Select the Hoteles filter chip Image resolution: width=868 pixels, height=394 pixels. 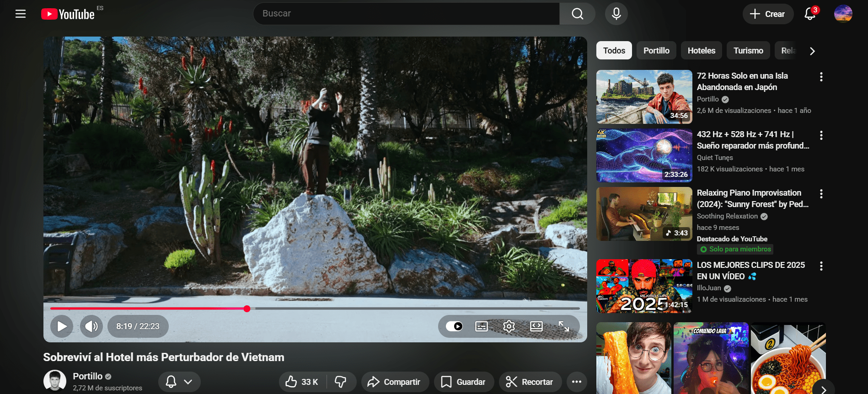click(x=701, y=51)
